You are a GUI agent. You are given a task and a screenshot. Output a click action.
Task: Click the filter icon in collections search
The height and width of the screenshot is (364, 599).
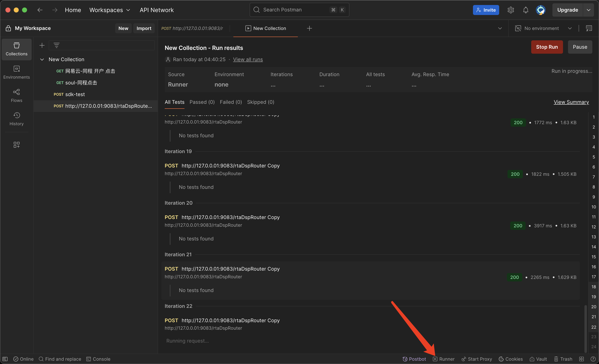(x=56, y=46)
